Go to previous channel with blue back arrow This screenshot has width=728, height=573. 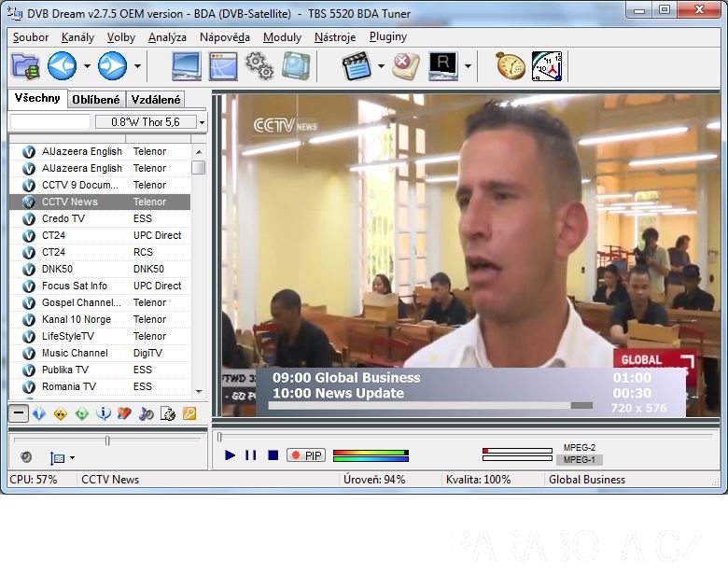63,66
